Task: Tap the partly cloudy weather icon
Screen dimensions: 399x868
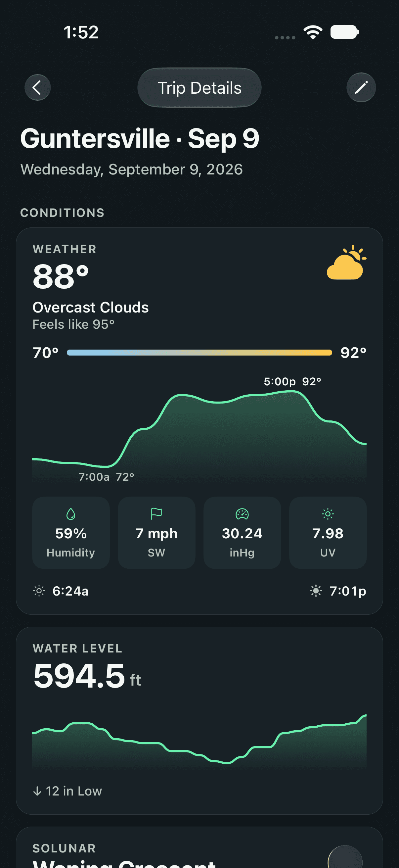Action: [x=346, y=263]
